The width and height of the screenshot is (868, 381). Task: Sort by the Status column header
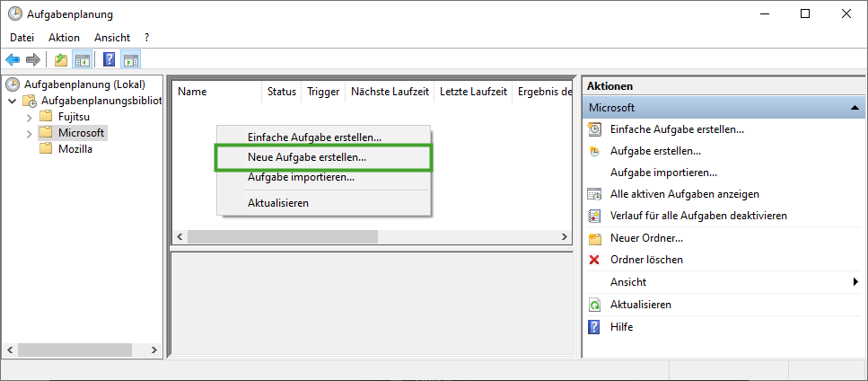282,92
